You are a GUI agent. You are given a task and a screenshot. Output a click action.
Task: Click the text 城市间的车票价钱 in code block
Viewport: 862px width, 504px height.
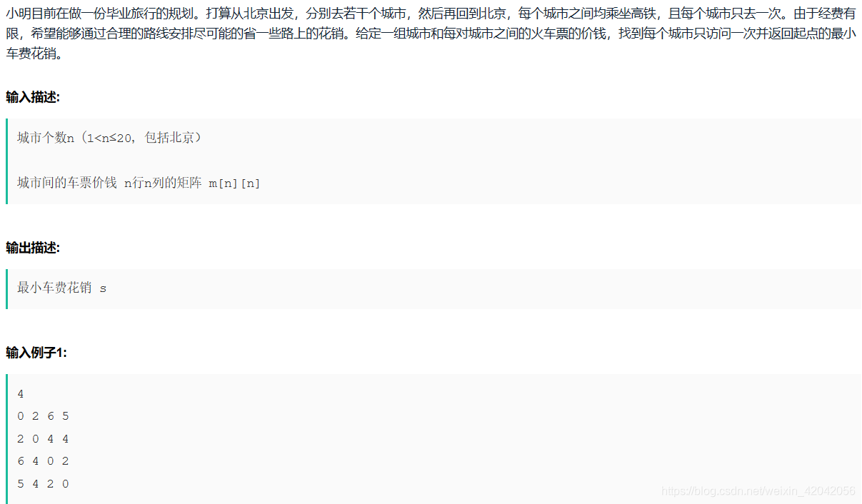click(x=67, y=183)
